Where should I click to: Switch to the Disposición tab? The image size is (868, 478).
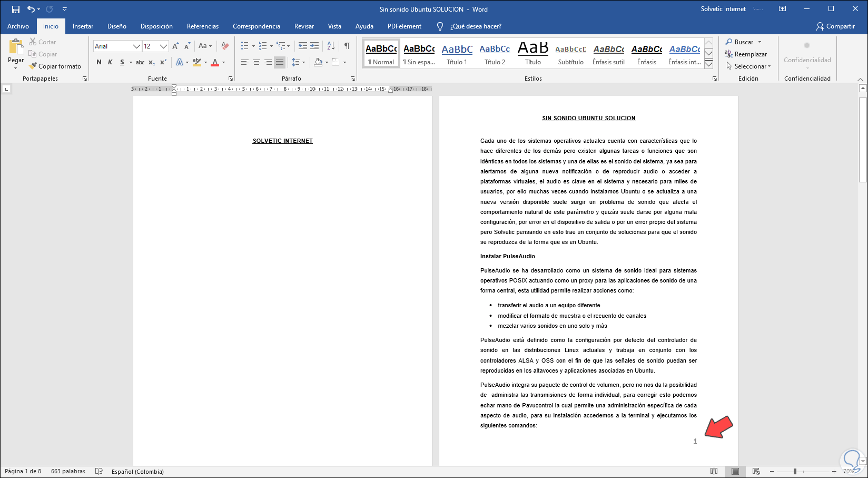(156, 26)
